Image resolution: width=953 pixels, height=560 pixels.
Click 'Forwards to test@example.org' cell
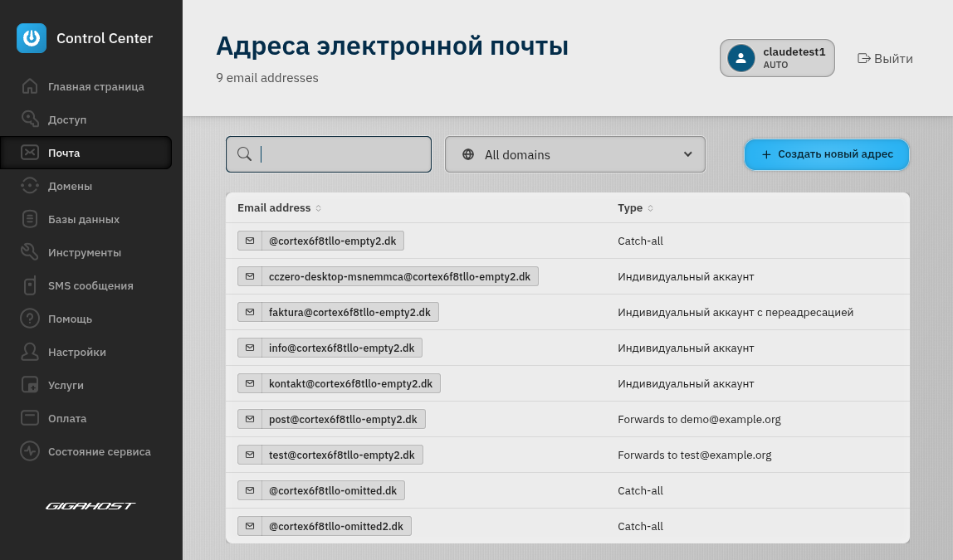[694, 455]
